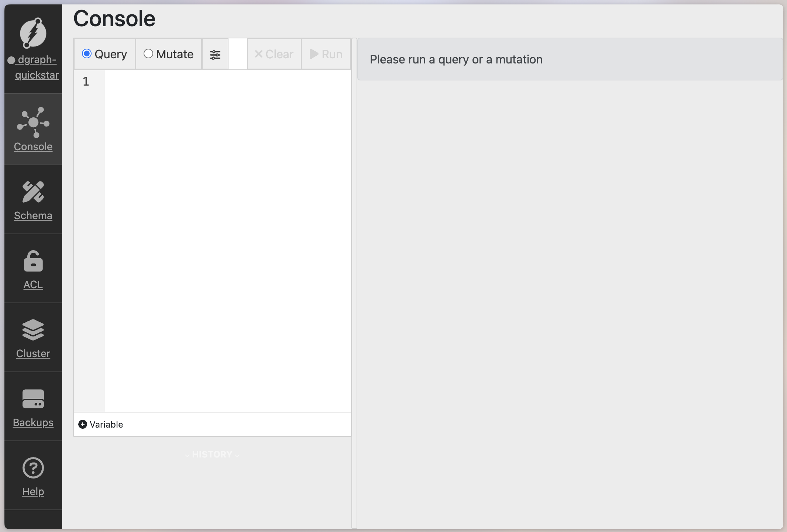Open the Console graph icon
The image size is (787, 532).
(33, 122)
